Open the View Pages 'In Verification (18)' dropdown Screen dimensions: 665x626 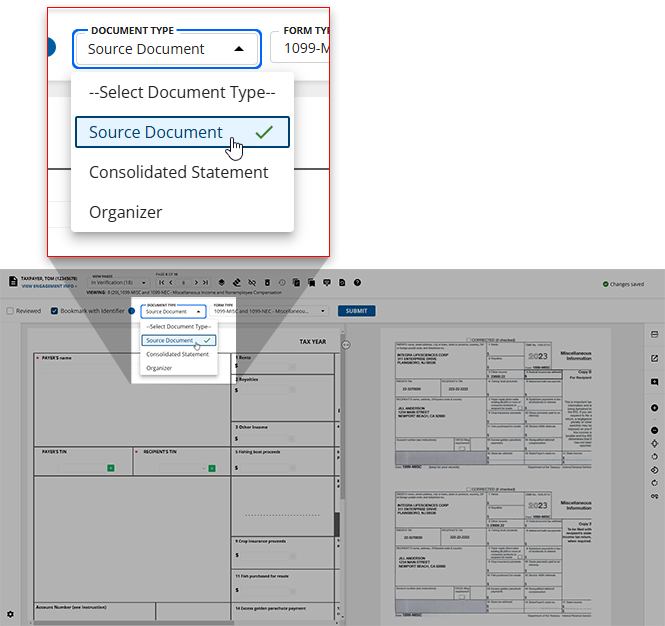click(x=118, y=282)
